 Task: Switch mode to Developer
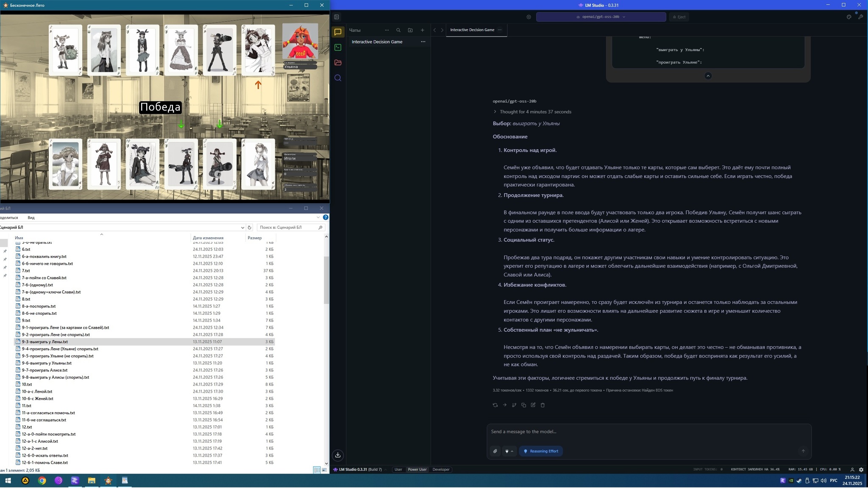coord(441,469)
